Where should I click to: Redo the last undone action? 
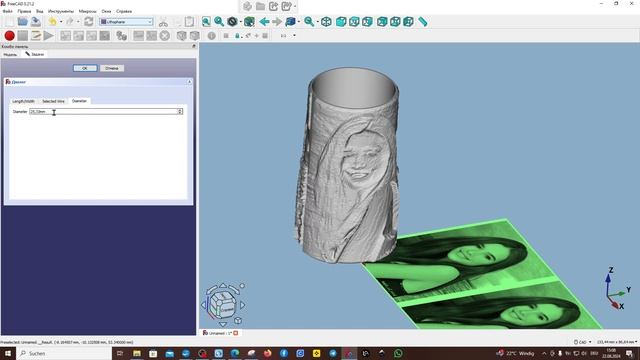[x=69, y=22]
